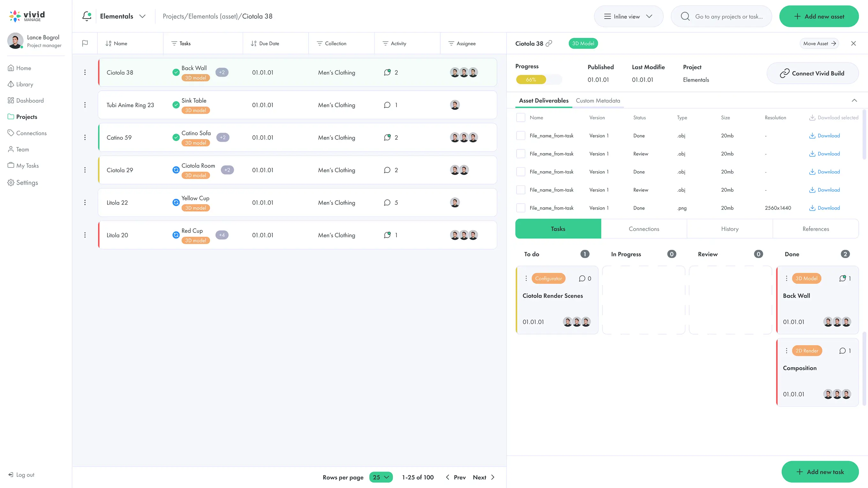Change rows per page dropdown showing 25
The width and height of the screenshot is (868, 488).
[381, 477]
